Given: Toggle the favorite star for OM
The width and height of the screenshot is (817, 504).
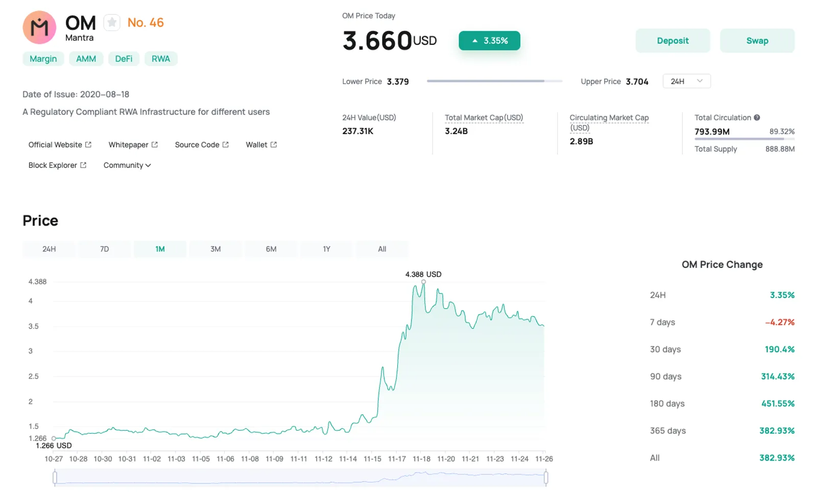Looking at the screenshot, I should [x=112, y=22].
